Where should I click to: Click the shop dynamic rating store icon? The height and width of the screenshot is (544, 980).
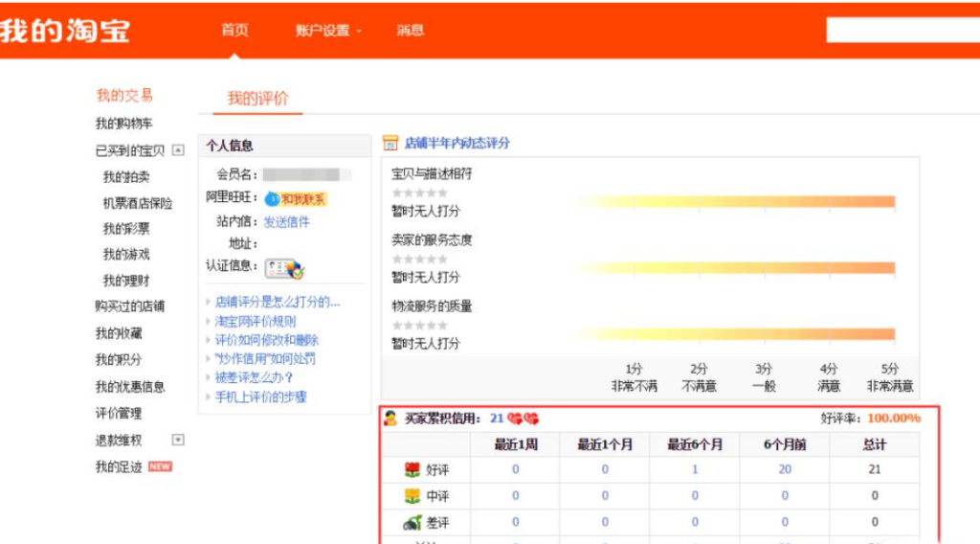[390, 144]
